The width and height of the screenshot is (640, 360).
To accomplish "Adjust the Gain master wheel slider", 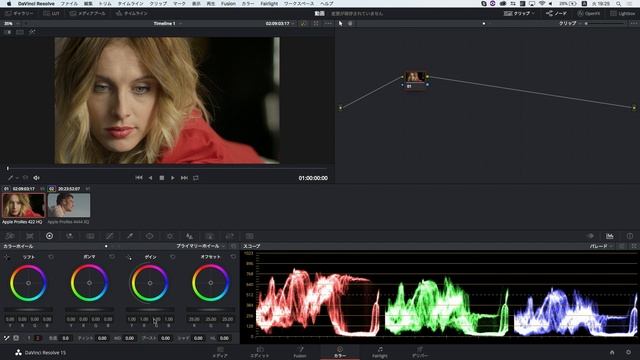I will click(150, 310).
